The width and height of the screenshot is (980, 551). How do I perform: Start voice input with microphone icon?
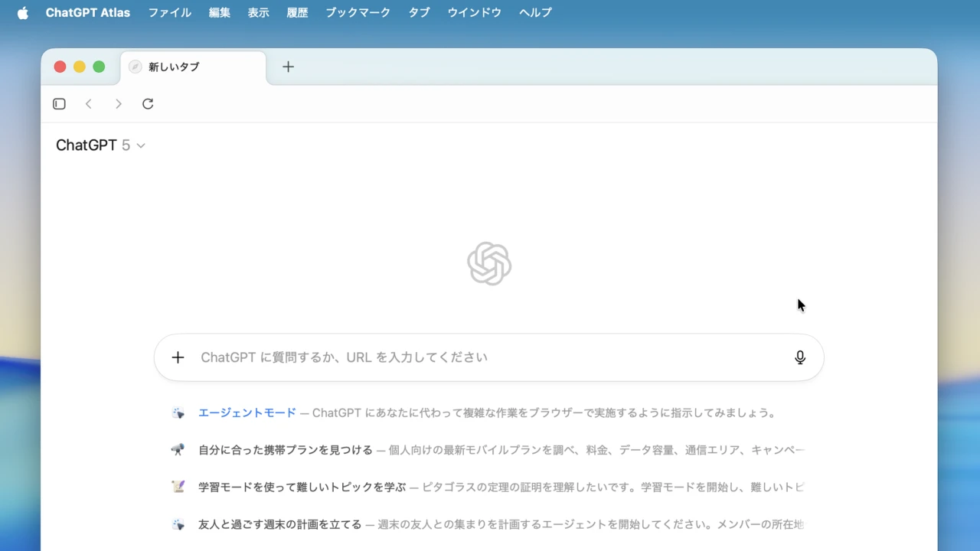click(800, 357)
